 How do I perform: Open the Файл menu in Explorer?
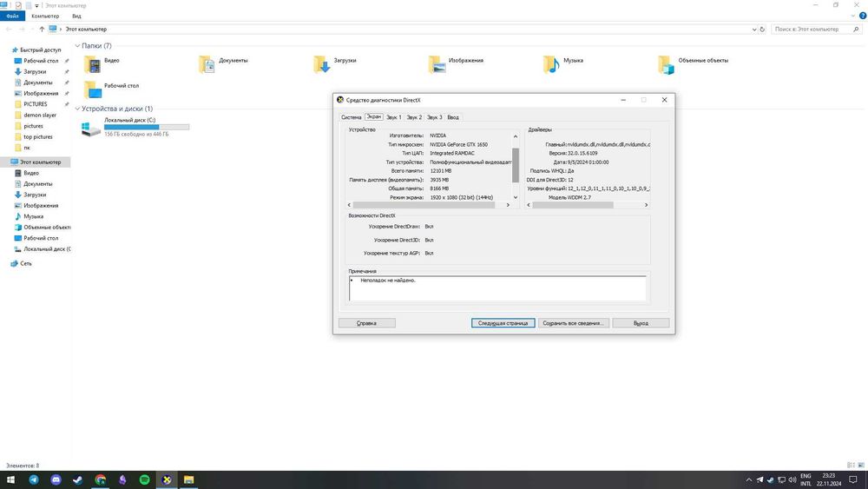(13, 16)
